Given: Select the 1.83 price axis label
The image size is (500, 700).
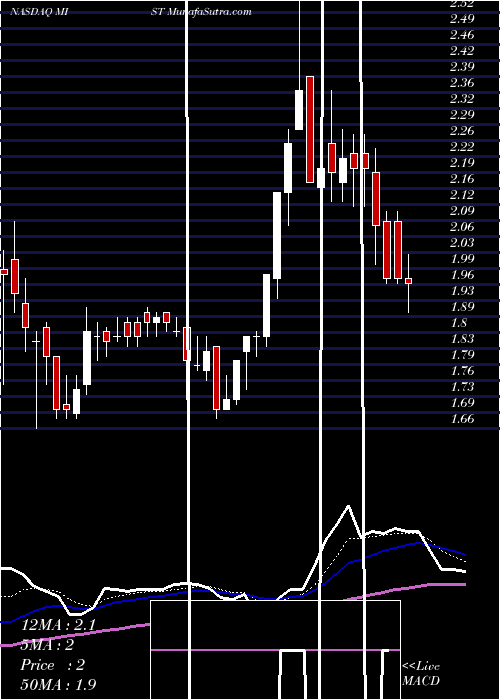Looking at the screenshot, I should [462, 339].
